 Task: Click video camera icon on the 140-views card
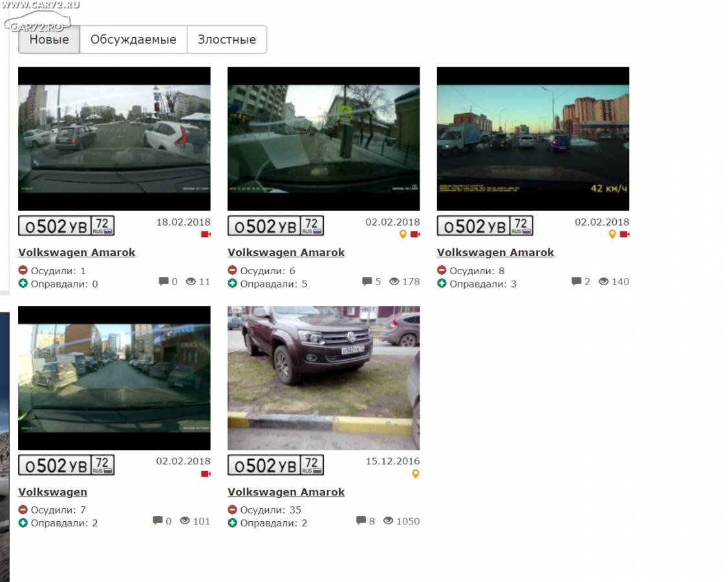pos(625,234)
